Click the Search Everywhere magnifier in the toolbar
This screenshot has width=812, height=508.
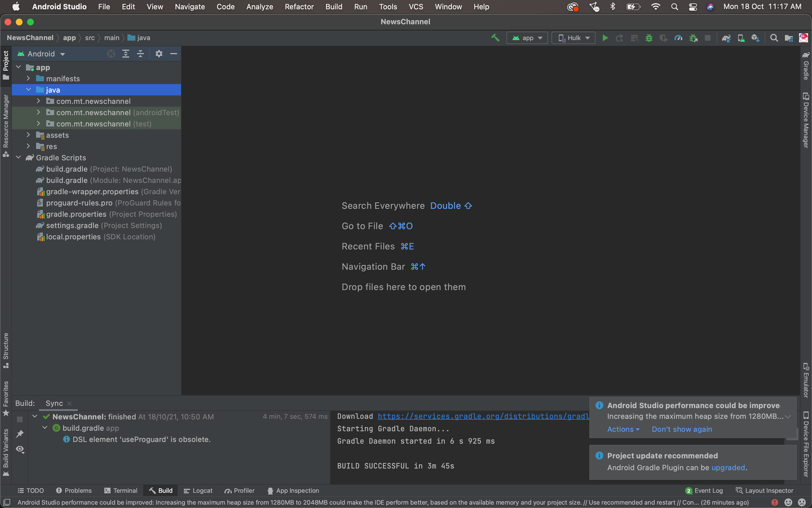(774, 38)
